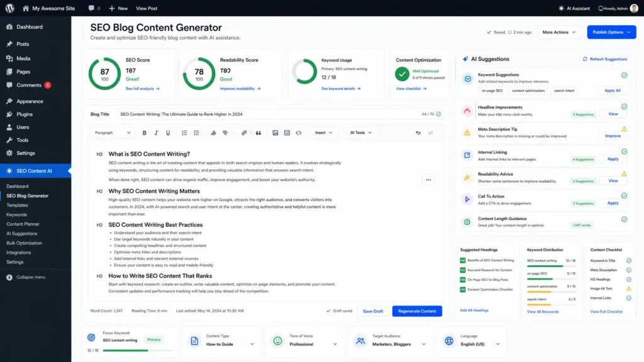644x362 pixels.
Task: Click View Post in admin bar
Action: pyautogui.click(x=147, y=8)
